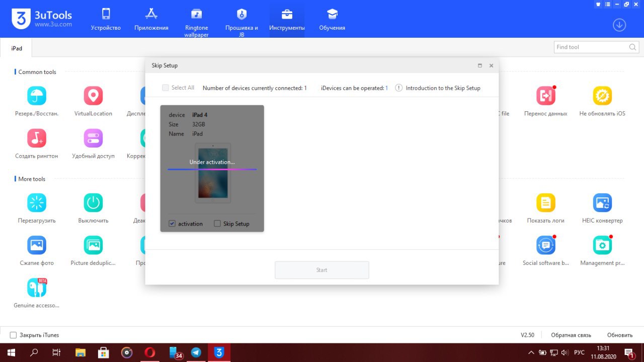Viewport: 644px width, 362px height.
Task: Click the Обновить update link
Action: click(620, 335)
